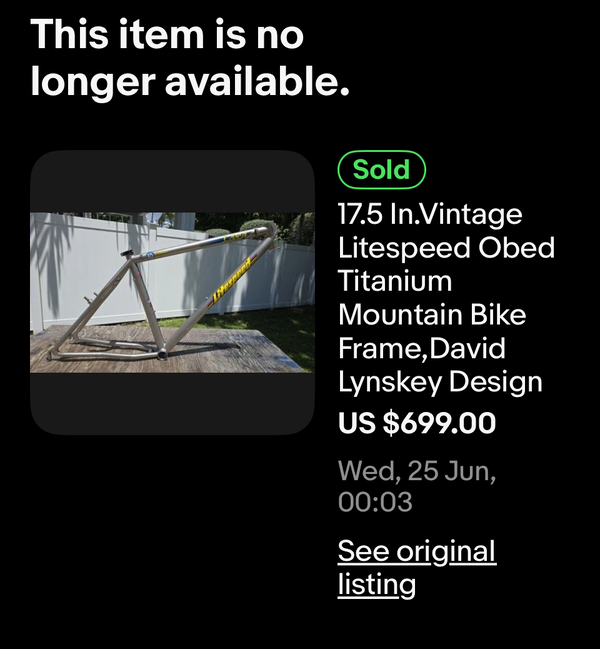
Task: Click the 'This item is no longer available' heading
Action: 190,57
